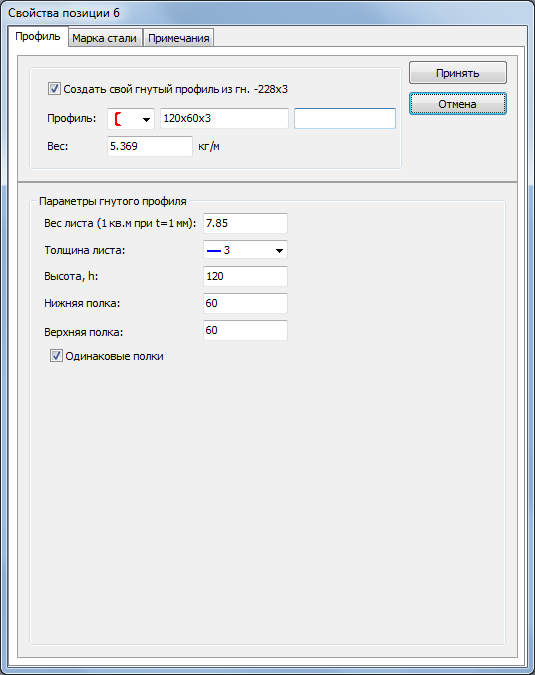
Task: Click the Принять button
Action: (x=458, y=73)
